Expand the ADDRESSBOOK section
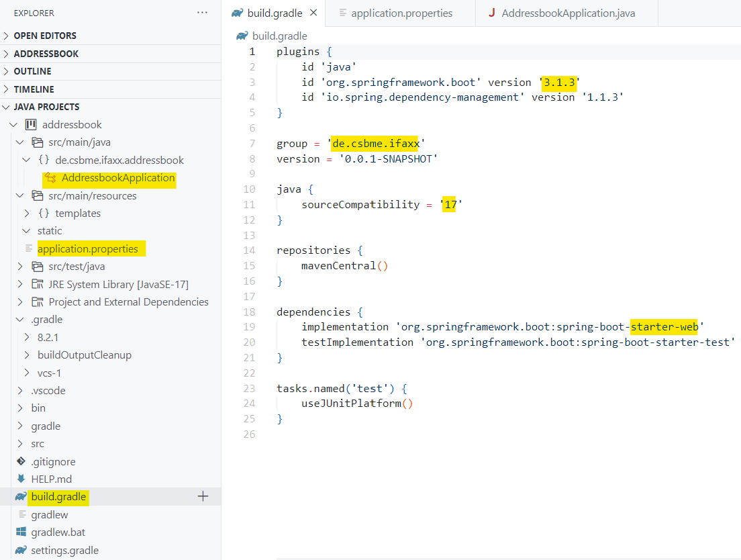The width and height of the screenshot is (741, 560). pyautogui.click(x=6, y=54)
